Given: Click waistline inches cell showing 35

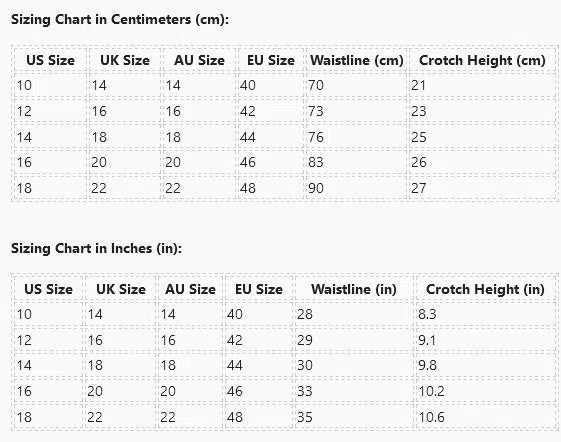Looking at the screenshot, I should point(354,417).
